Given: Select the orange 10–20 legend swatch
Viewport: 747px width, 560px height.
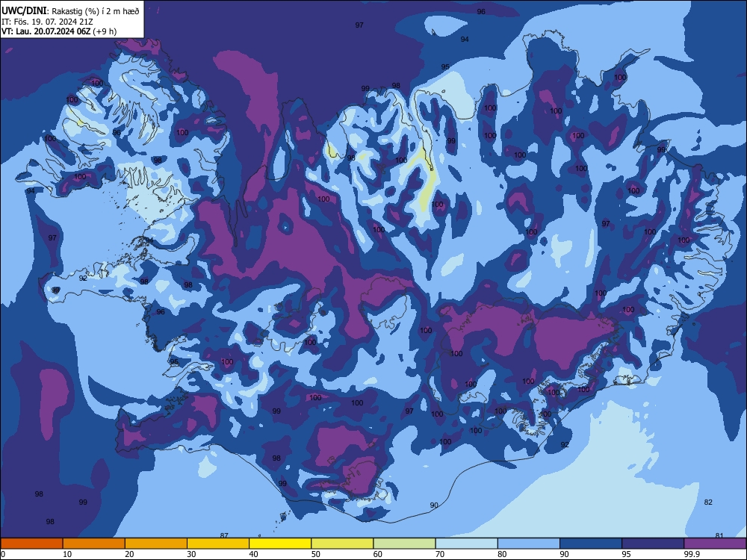Looking at the screenshot, I should pyautogui.click(x=94, y=544).
